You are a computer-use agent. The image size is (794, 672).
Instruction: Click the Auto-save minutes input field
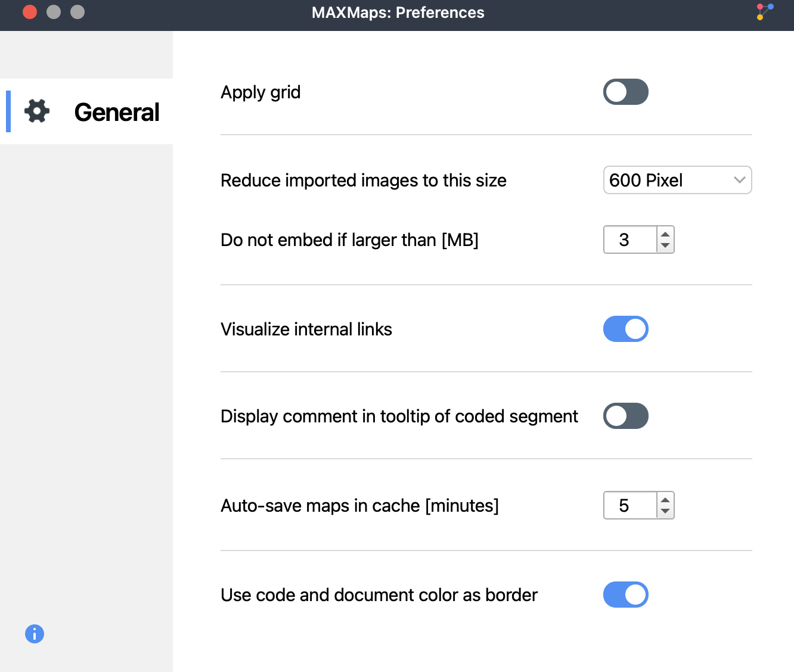pos(631,505)
